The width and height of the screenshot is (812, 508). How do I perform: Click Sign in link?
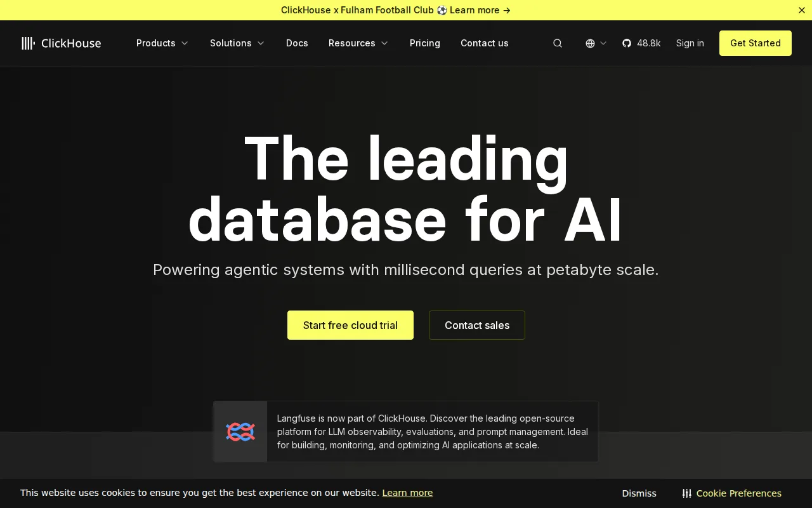[x=690, y=43]
